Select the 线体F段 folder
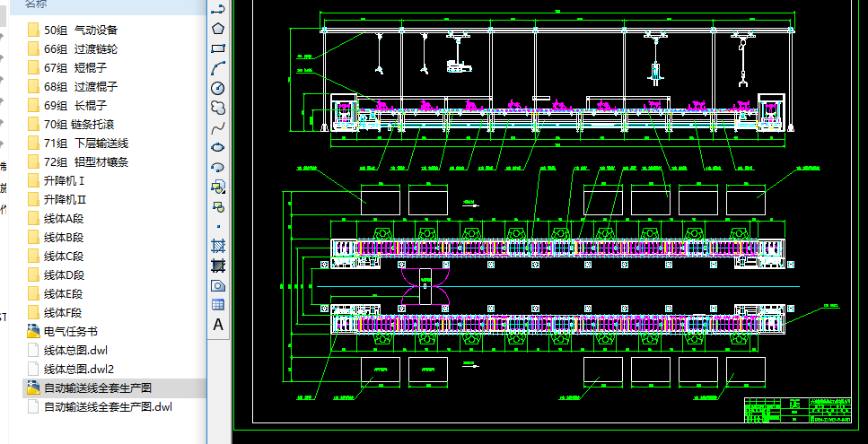This screenshot has width=868, height=444. 56,312
